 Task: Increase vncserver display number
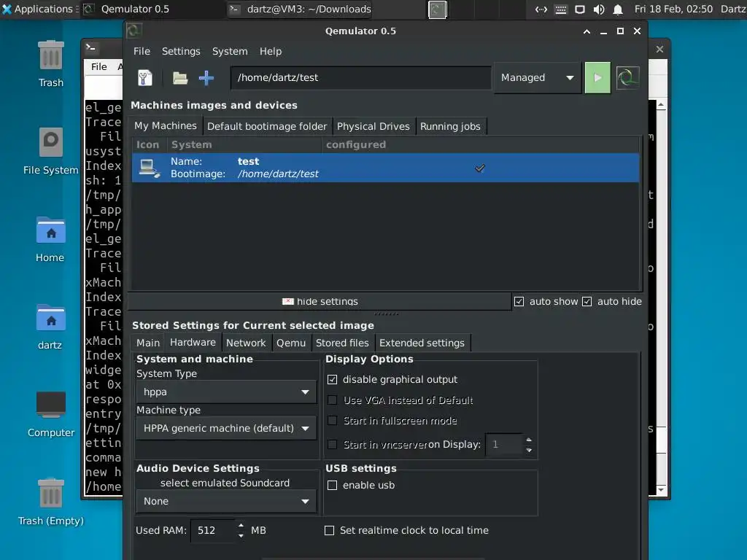529,440
